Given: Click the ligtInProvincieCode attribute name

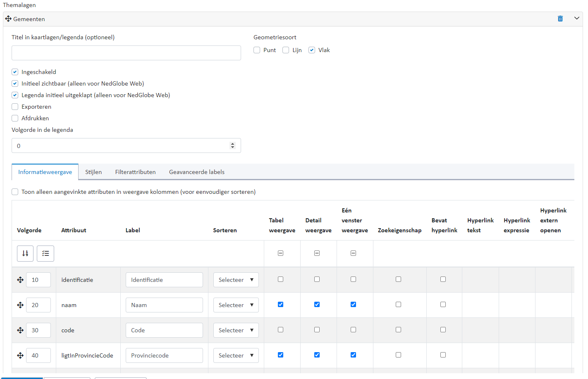Looking at the screenshot, I should [87, 355].
